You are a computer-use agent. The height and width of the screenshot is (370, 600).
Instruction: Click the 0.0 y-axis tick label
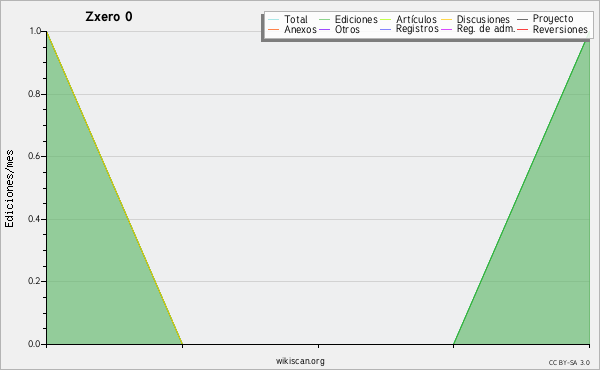click(35, 344)
